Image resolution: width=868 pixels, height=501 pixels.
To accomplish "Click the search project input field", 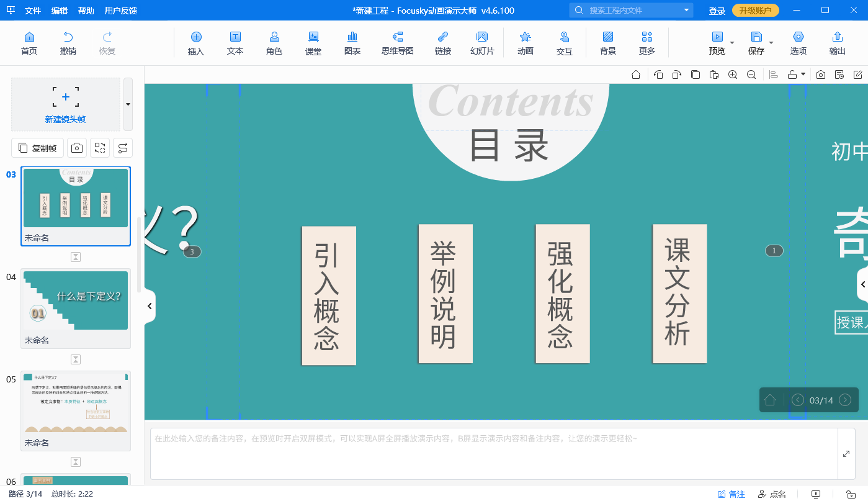I will [631, 10].
